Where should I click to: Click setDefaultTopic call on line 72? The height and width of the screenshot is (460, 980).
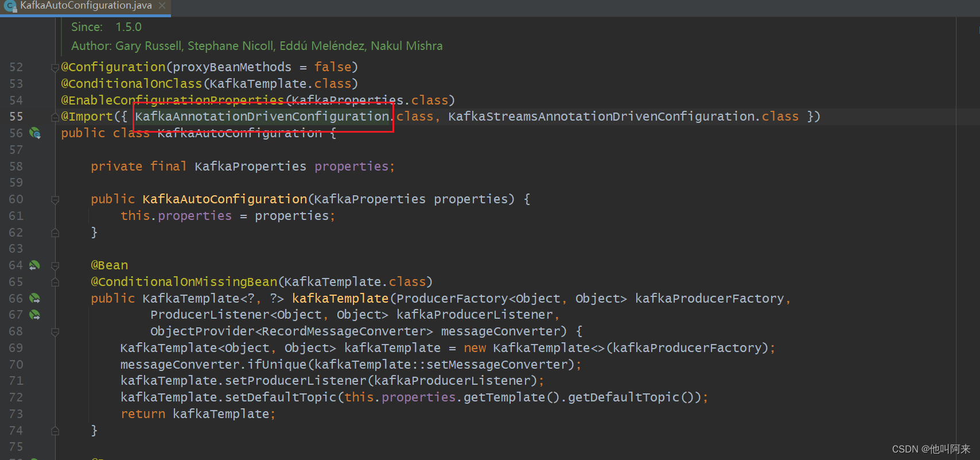[281, 397]
